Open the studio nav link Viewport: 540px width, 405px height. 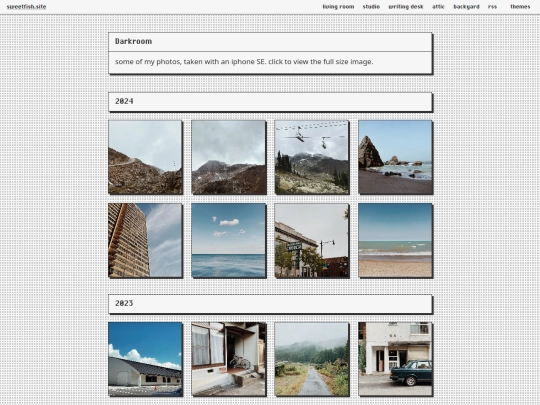(x=371, y=7)
